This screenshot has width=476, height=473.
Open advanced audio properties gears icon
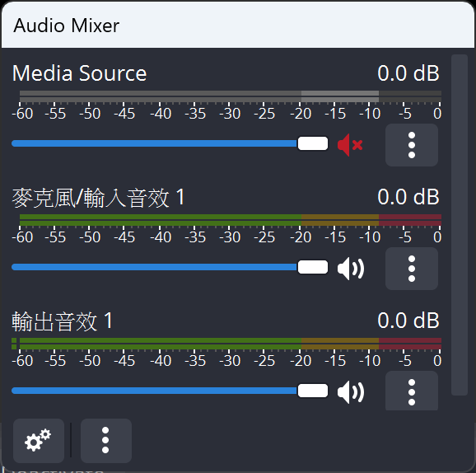(39, 441)
